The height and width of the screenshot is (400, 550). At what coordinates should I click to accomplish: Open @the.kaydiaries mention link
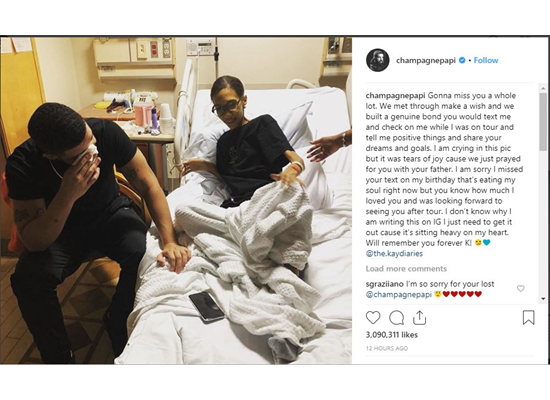pos(394,253)
